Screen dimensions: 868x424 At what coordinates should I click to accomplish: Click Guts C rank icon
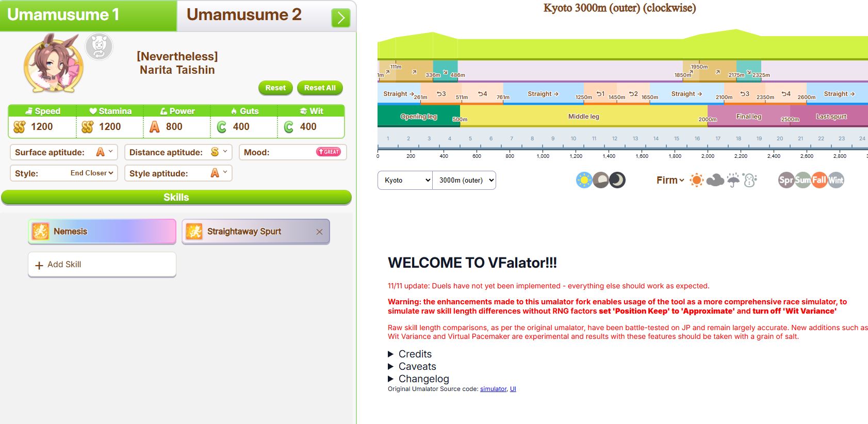tap(222, 127)
